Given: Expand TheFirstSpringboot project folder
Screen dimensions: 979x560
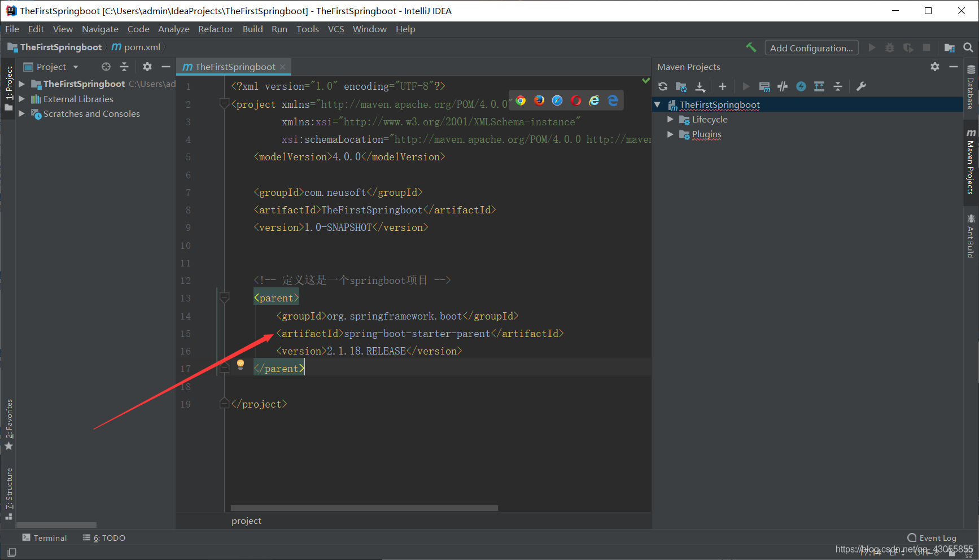Looking at the screenshot, I should (21, 84).
